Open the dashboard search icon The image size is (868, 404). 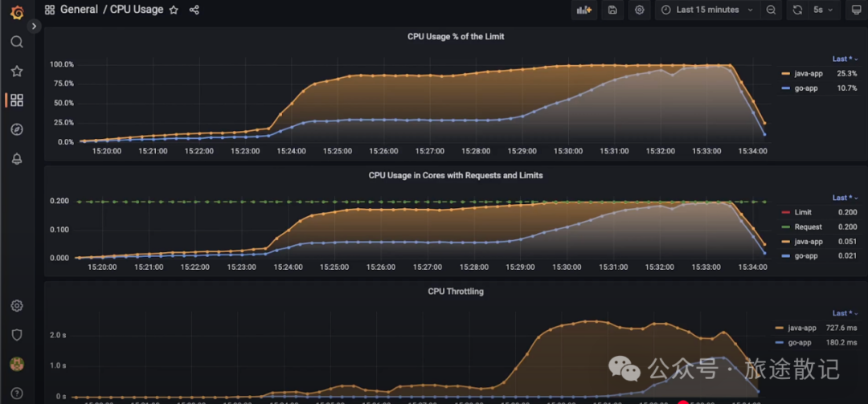(x=17, y=42)
